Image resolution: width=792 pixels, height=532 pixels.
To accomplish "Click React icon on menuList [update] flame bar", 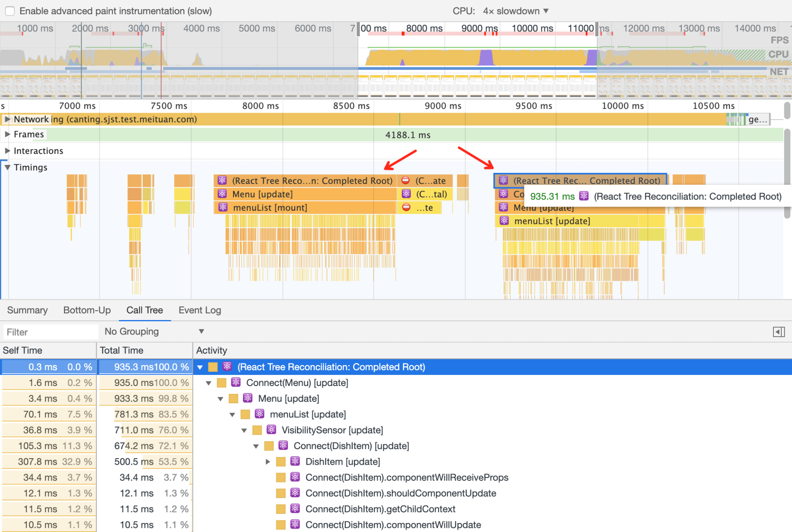I will [504, 221].
